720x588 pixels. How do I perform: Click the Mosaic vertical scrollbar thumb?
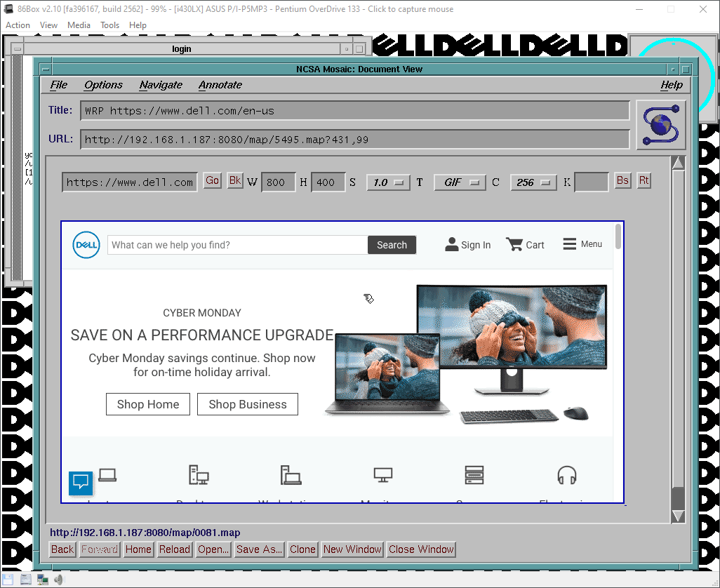pyautogui.click(x=678, y=498)
